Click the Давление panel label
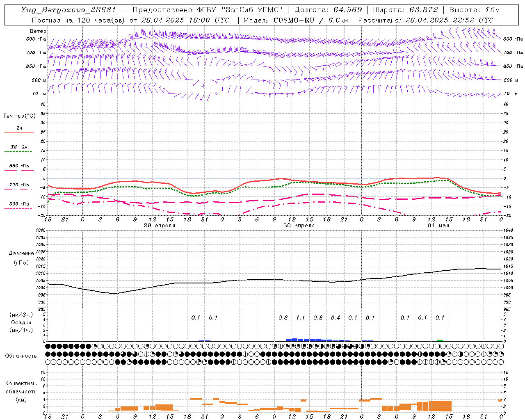The image size is (525, 420). tap(21, 253)
